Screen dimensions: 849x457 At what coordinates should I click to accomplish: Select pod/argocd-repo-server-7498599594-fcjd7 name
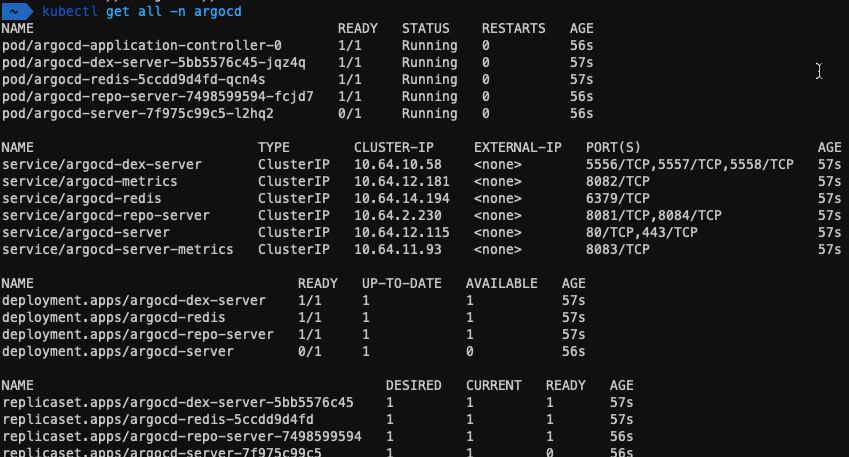click(x=158, y=96)
